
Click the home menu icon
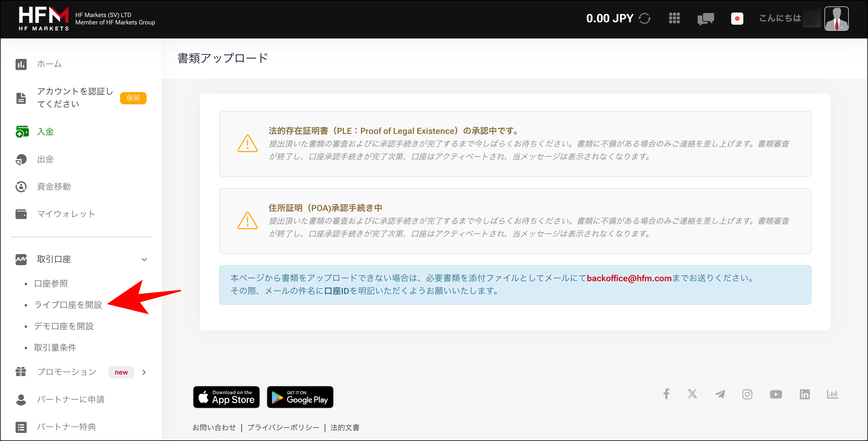[21, 63]
